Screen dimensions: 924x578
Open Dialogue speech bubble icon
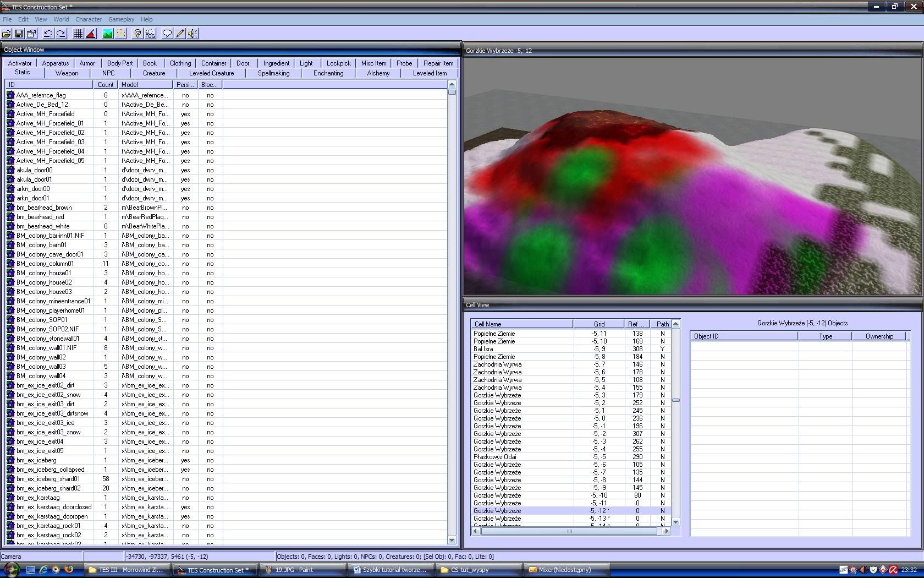[167, 34]
